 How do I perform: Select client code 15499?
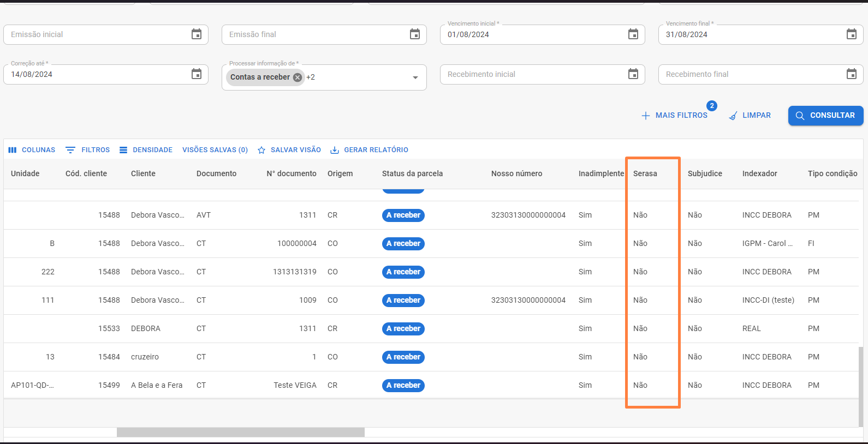[x=109, y=385]
